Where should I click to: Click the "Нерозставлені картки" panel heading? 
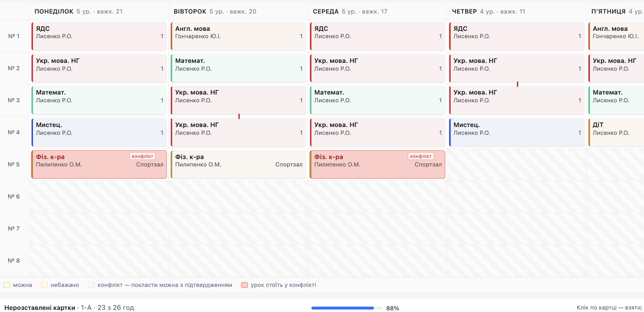pos(40,308)
